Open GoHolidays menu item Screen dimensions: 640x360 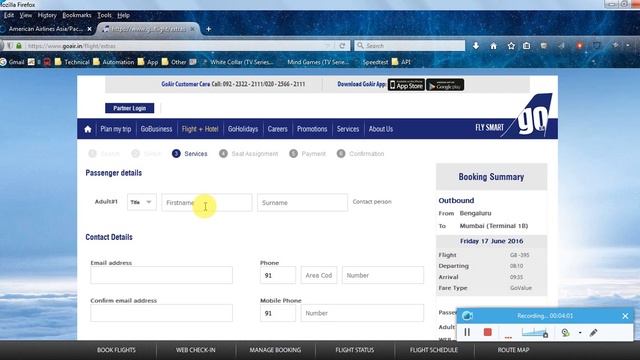(x=243, y=129)
